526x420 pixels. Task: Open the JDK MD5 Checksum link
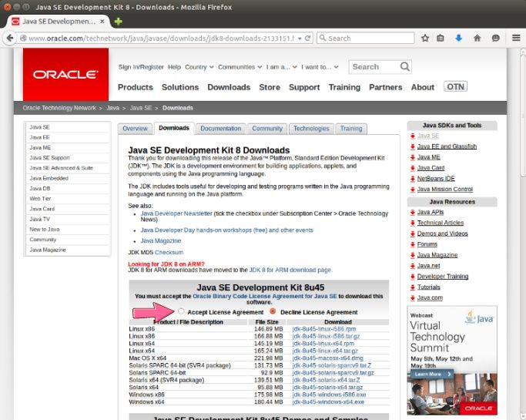pos(169,253)
